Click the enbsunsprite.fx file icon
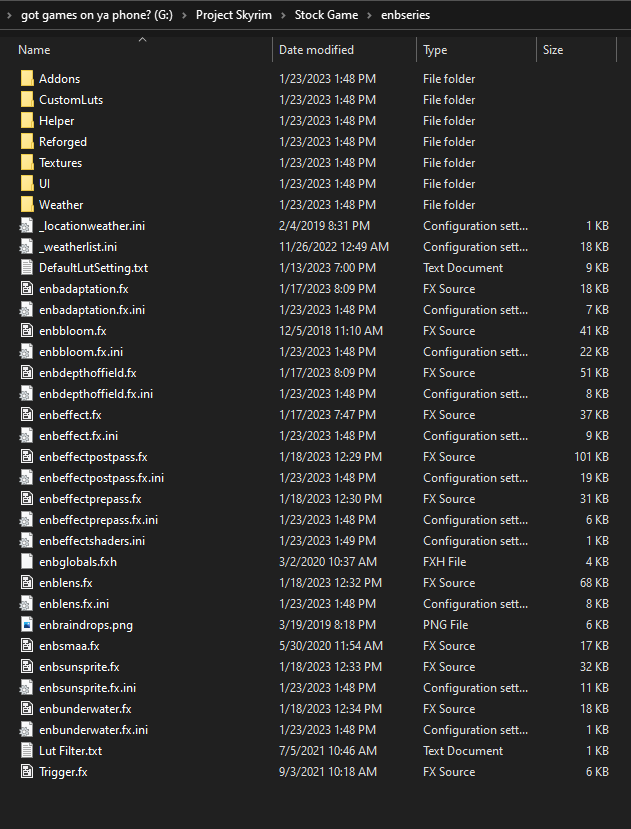This screenshot has height=829, width=631. click(x=26, y=667)
